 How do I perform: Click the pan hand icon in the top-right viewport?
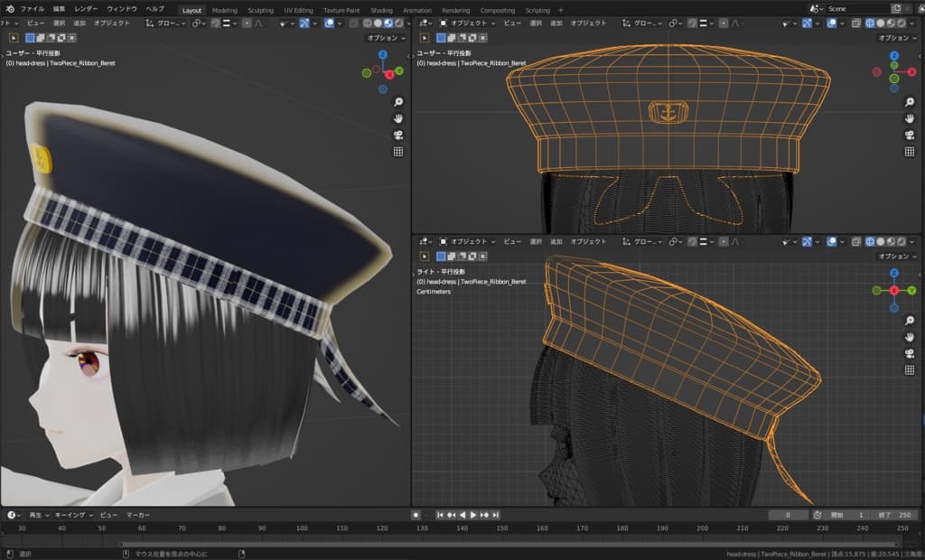point(910,118)
